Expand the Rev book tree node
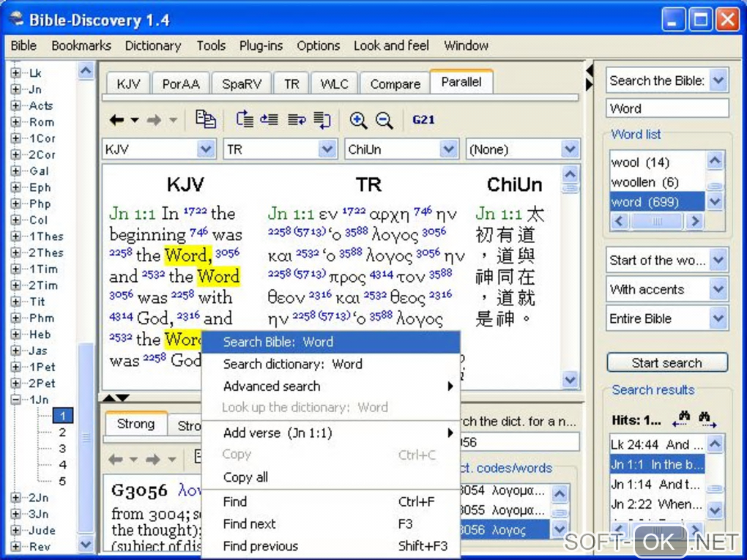 point(15,546)
